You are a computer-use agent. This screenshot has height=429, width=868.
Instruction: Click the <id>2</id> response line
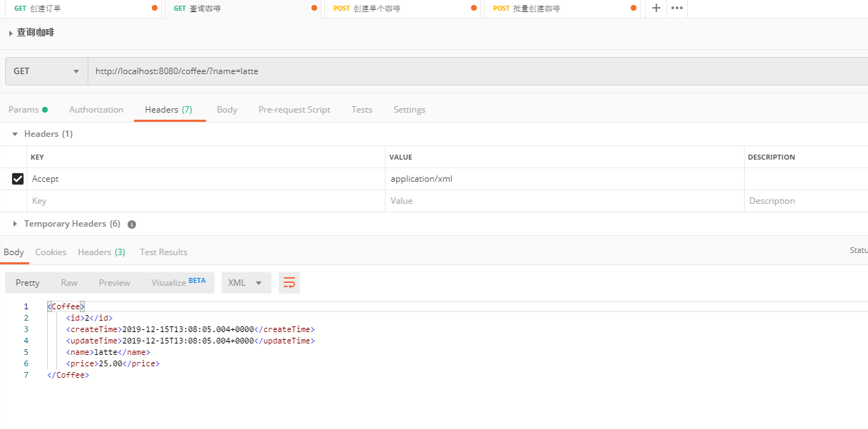tap(89, 318)
